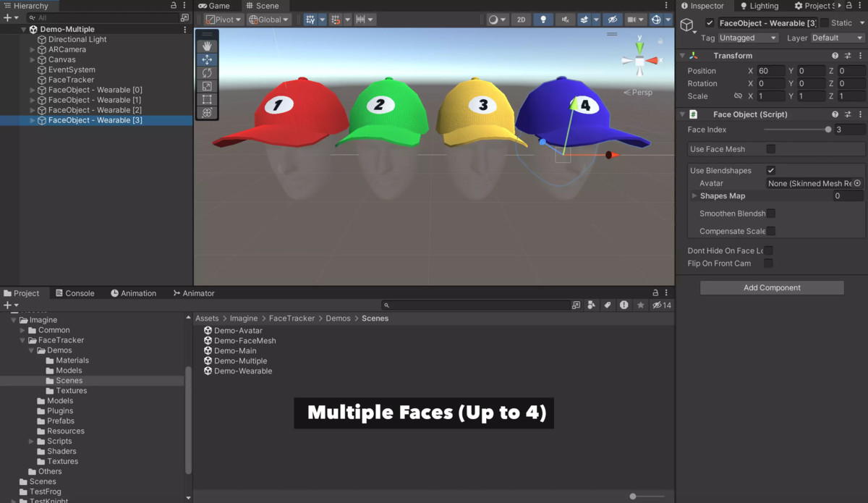Collapse the FaceTracker folder in the Project panel

tap(22, 339)
